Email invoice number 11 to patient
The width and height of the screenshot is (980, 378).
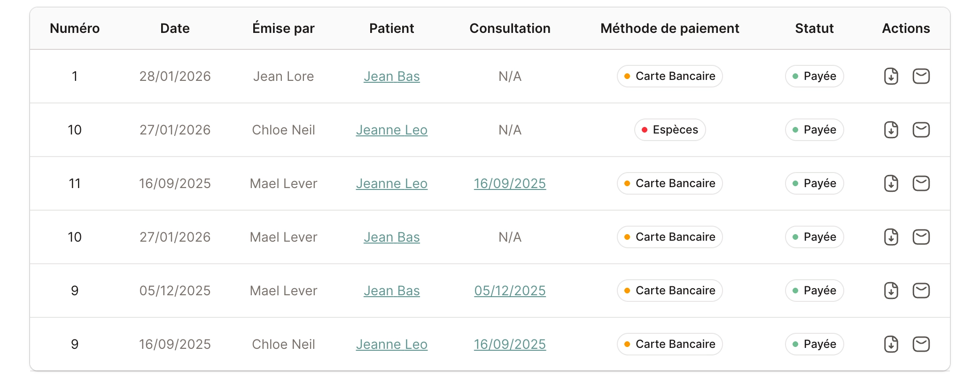pyautogui.click(x=921, y=183)
